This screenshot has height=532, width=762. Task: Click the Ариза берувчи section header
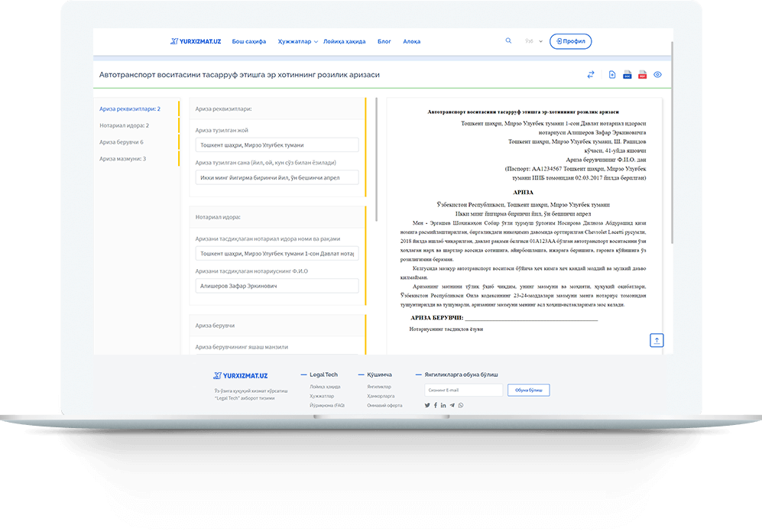click(277, 326)
